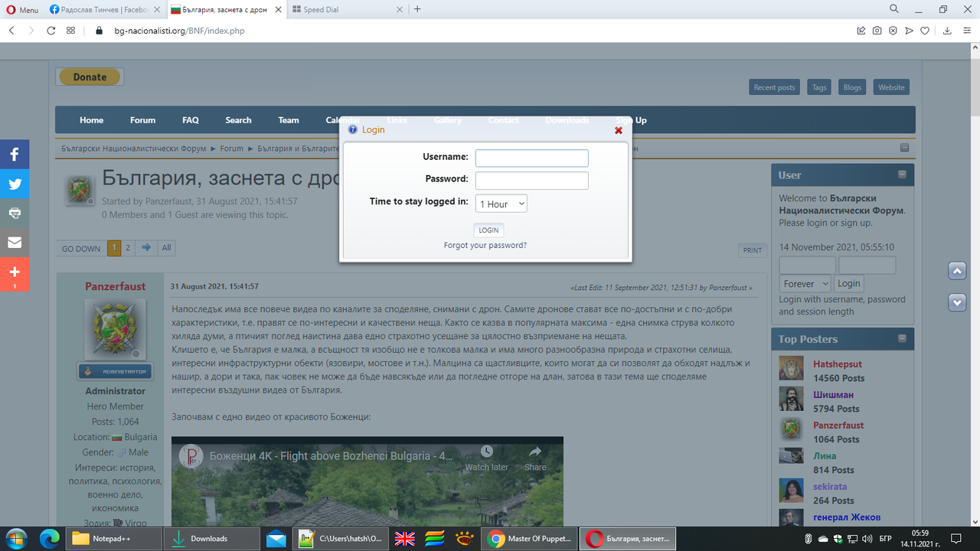Focus the popup Username field

(531, 158)
